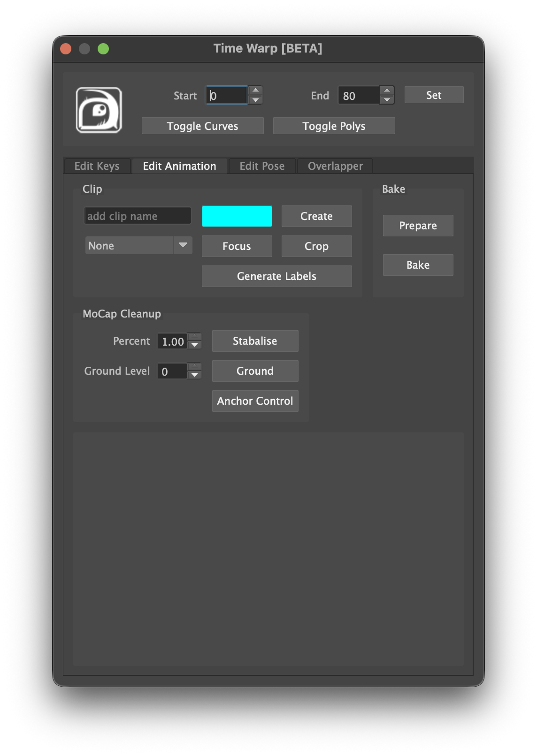Click the Focus button
Viewport: 537px width, 756px height.
click(237, 246)
